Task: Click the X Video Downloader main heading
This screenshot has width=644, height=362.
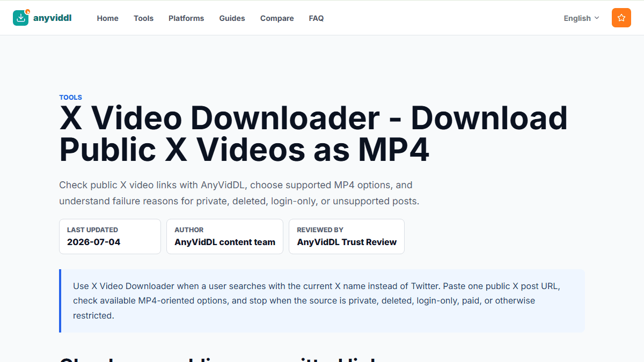Action: click(313, 134)
